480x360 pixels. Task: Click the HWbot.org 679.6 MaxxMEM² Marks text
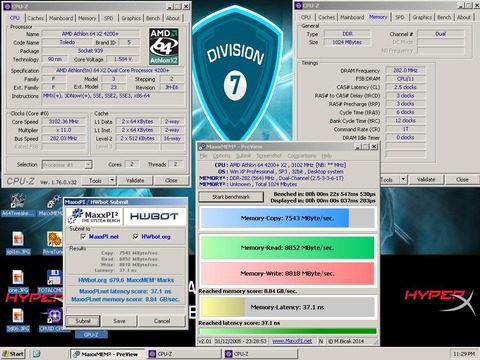click(x=126, y=280)
